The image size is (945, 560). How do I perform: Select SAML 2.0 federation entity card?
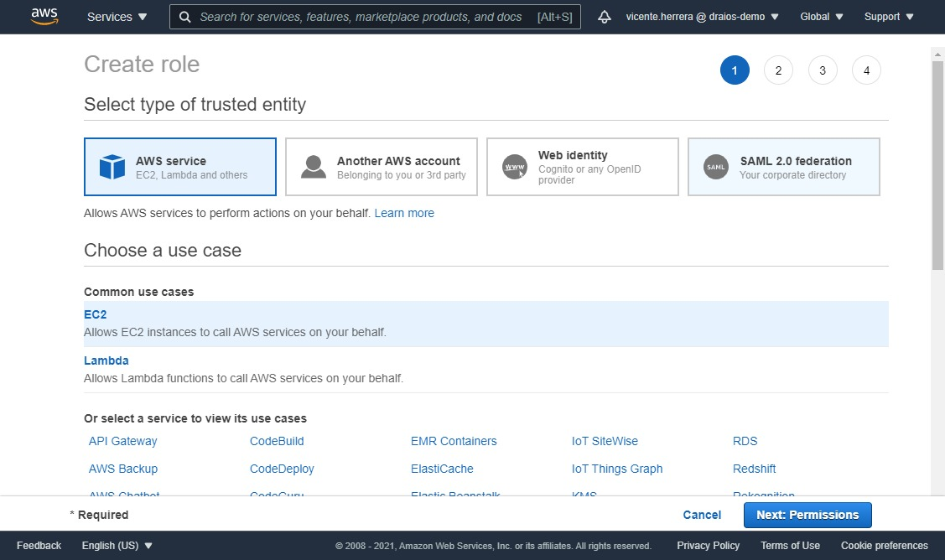click(784, 167)
